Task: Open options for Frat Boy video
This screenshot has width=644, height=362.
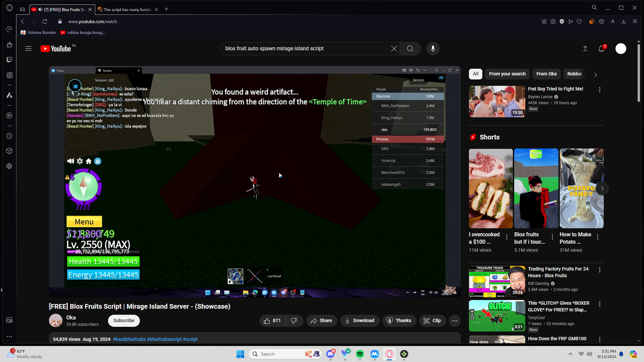Action: coord(600,90)
